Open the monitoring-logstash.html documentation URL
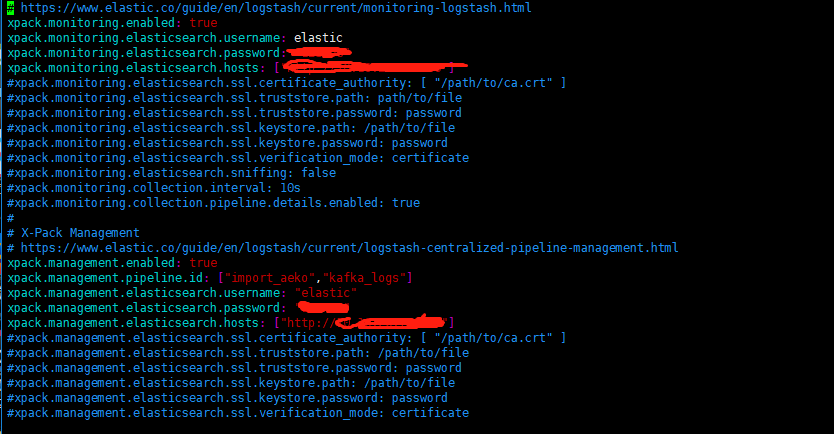834x434 pixels. [x=276, y=8]
